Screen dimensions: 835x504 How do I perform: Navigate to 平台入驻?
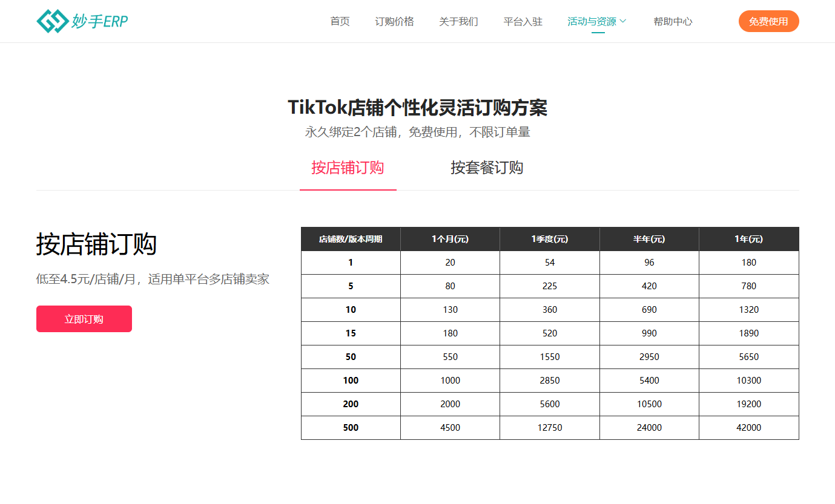tap(523, 22)
